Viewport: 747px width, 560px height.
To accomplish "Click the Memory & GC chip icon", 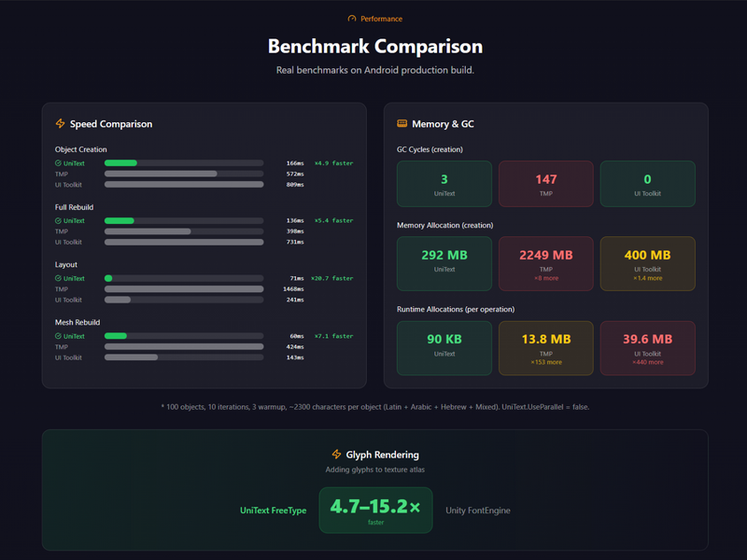I will (402, 124).
